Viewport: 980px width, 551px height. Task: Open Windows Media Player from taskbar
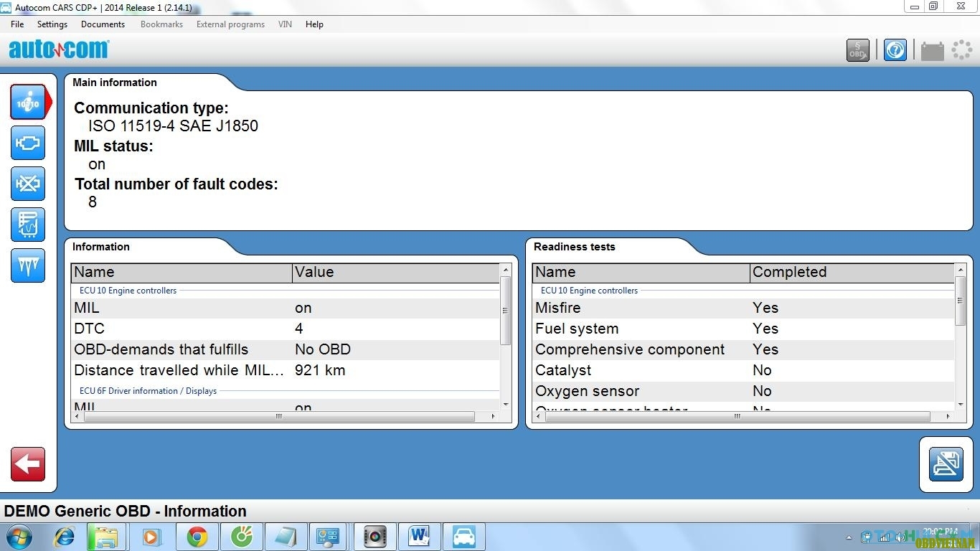tap(152, 537)
